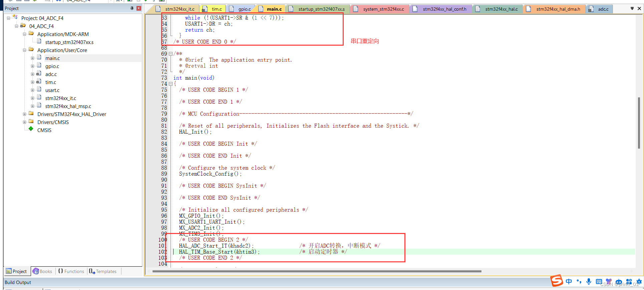
Task: Expand adc.c node in project tree
Action: [32, 74]
